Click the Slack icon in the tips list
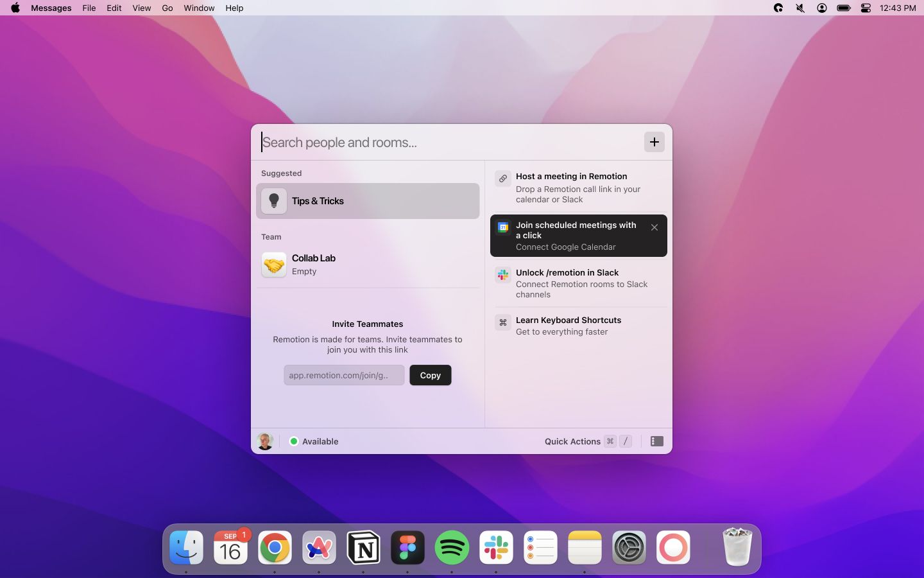This screenshot has height=578, width=924. click(503, 275)
